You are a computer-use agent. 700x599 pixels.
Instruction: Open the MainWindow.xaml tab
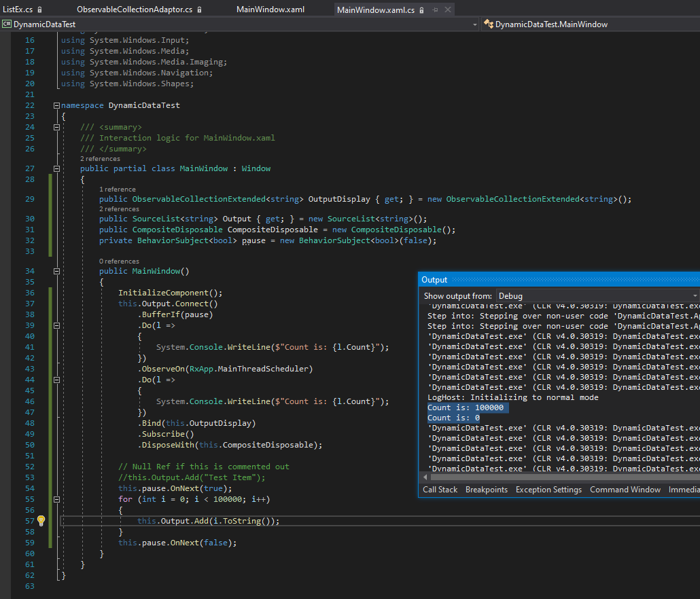coord(270,10)
